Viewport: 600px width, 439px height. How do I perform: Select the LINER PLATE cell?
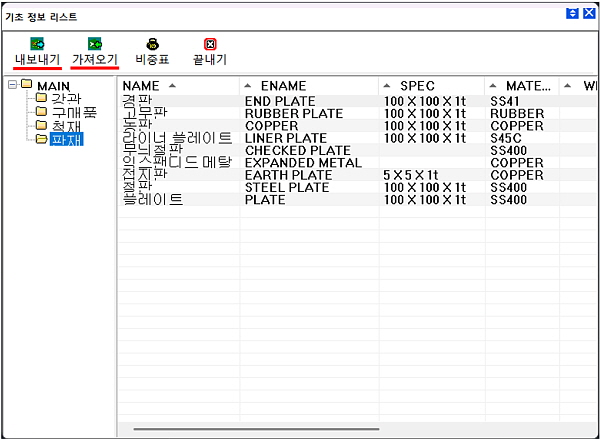coord(286,138)
